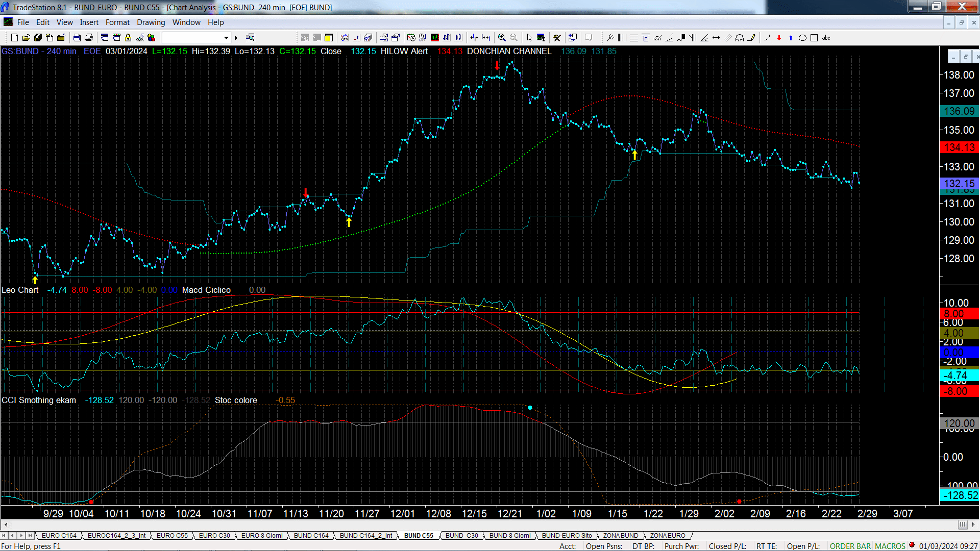Select the red down arrow drawing tool

coord(779,38)
